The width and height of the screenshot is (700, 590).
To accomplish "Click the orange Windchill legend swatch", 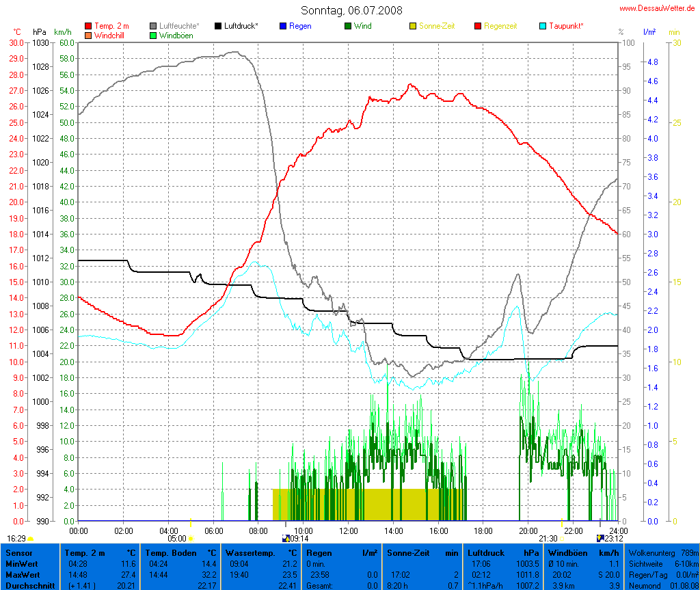I will 88,35.
